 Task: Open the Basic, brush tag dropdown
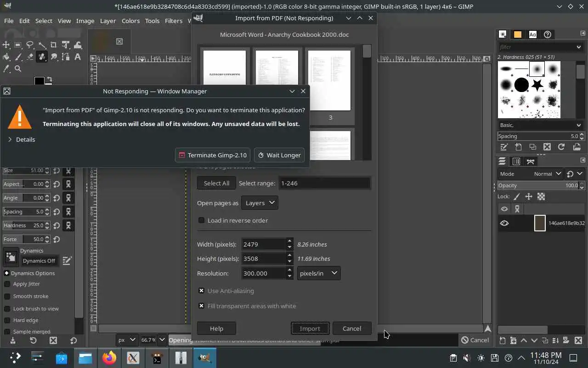click(x=541, y=125)
